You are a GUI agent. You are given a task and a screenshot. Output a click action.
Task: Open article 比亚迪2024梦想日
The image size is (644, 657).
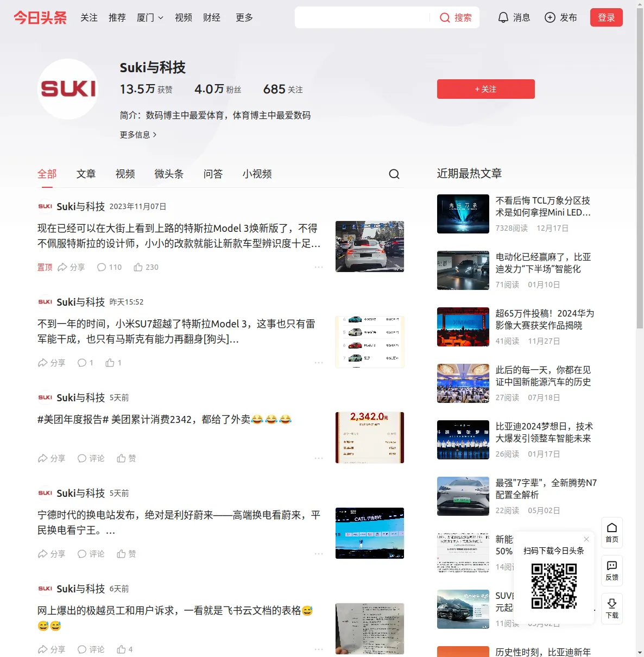[x=544, y=432]
